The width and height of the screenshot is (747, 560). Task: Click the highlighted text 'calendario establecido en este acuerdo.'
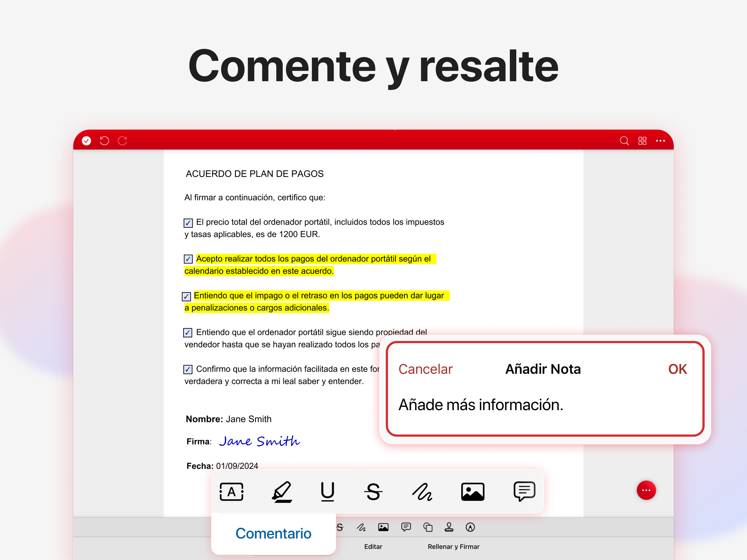(259, 271)
